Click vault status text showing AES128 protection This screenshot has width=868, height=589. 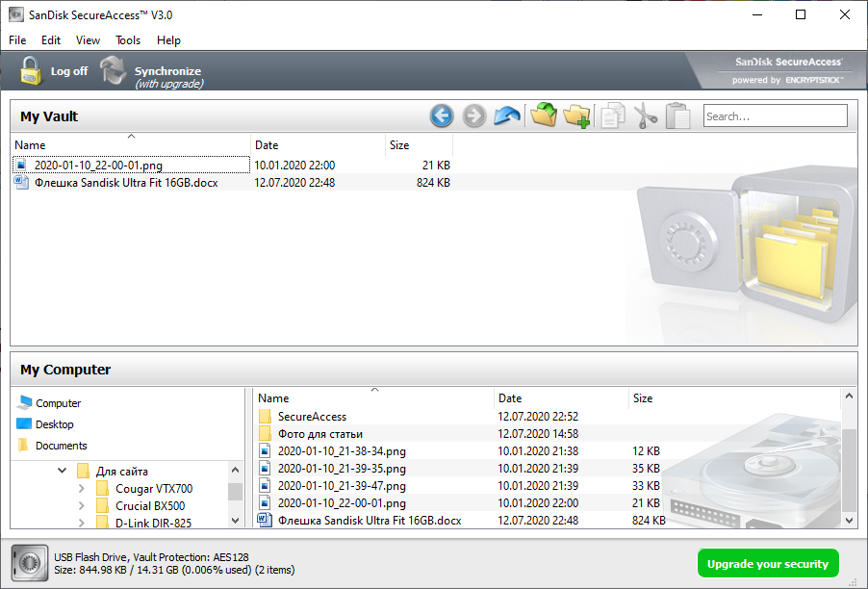click(151, 557)
